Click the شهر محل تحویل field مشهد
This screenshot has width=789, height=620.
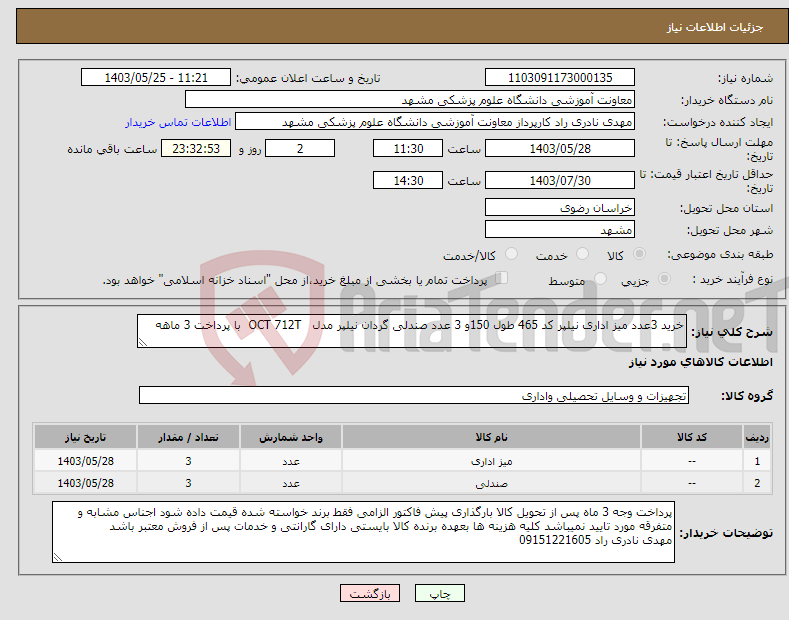pyautogui.click(x=560, y=229)
